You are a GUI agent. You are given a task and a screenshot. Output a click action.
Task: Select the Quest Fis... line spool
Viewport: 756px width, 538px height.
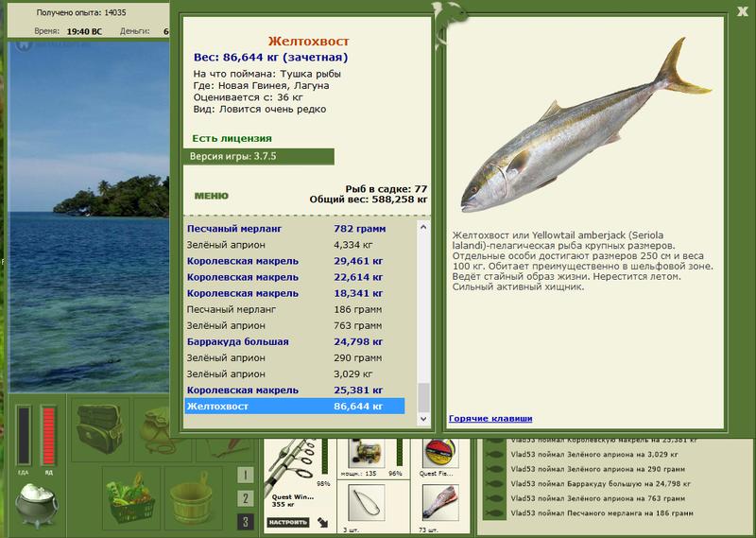pos(439,454)
